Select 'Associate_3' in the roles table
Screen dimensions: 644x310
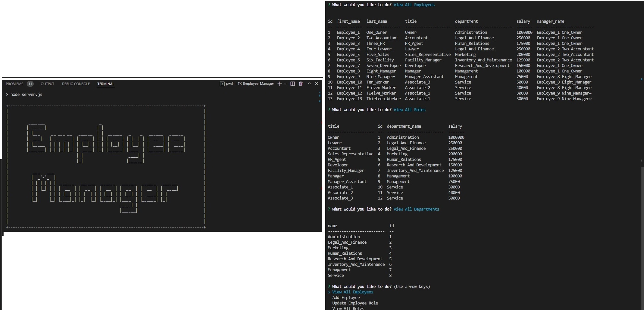click(340, 198)
